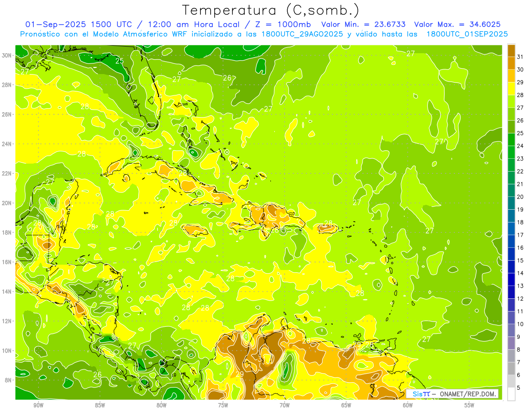
Task: Select the 'Valor Min. = 23.6733' value
Action: click(x=364, y=24)
